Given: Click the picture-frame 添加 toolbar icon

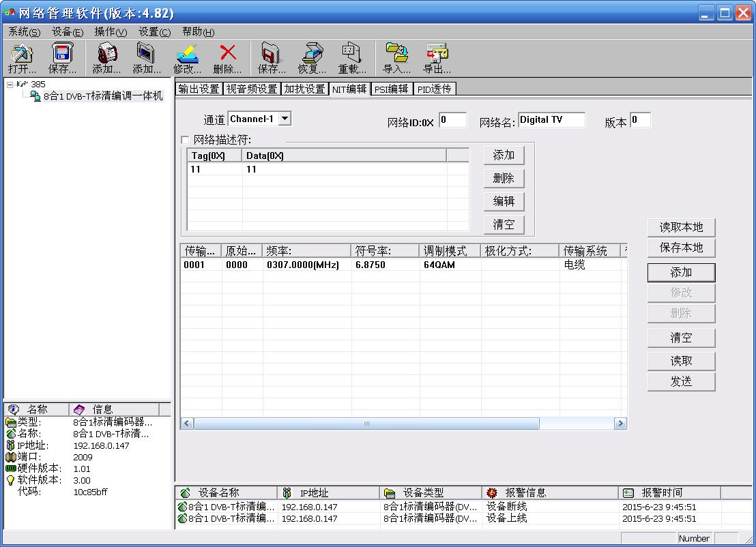Looking at the screenshot, I should coord(145,53).
